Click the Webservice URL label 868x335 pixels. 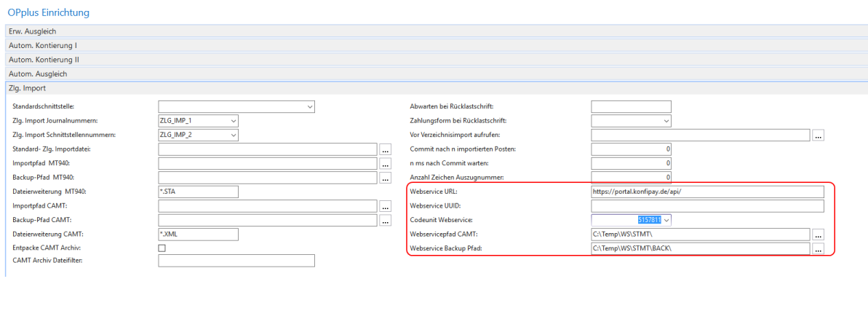click(434, 192)
